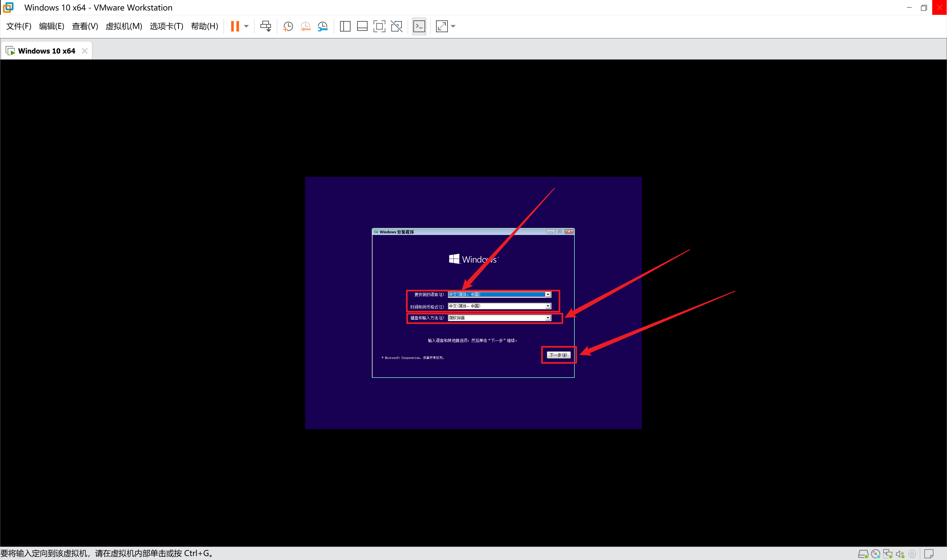Click the hard disk status icon
947x560 pixels.
863,554
